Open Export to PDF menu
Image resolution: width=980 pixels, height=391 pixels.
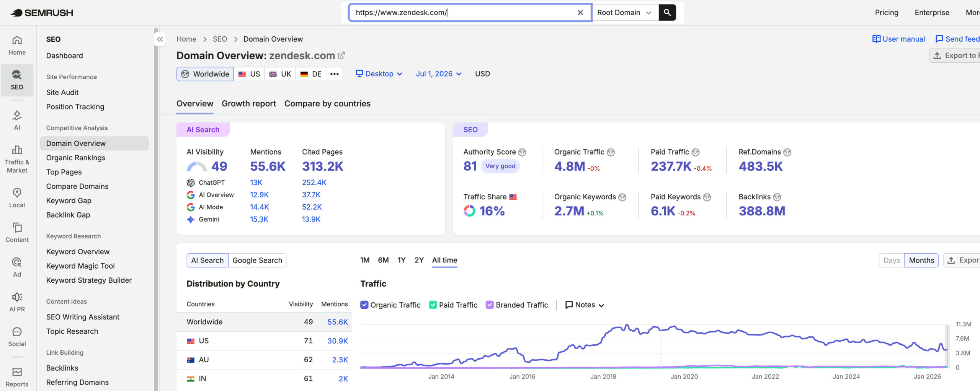[955, 55]
